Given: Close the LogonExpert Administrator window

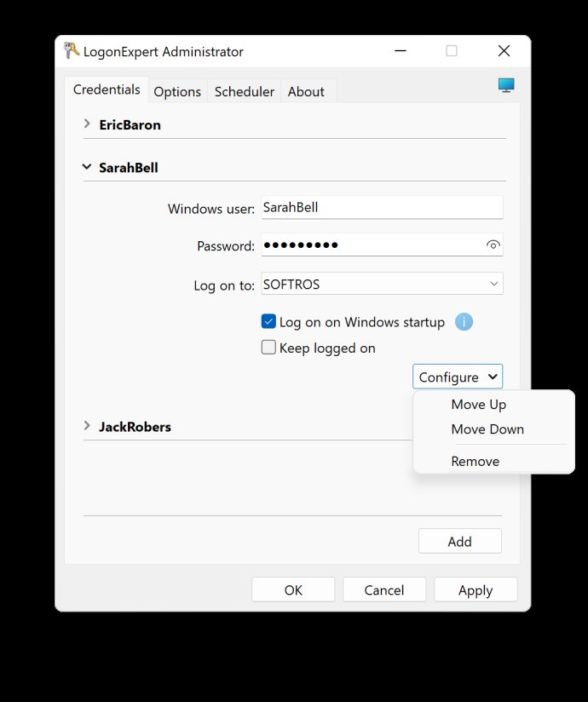Looking at the screenshot, I should point(504,51).
